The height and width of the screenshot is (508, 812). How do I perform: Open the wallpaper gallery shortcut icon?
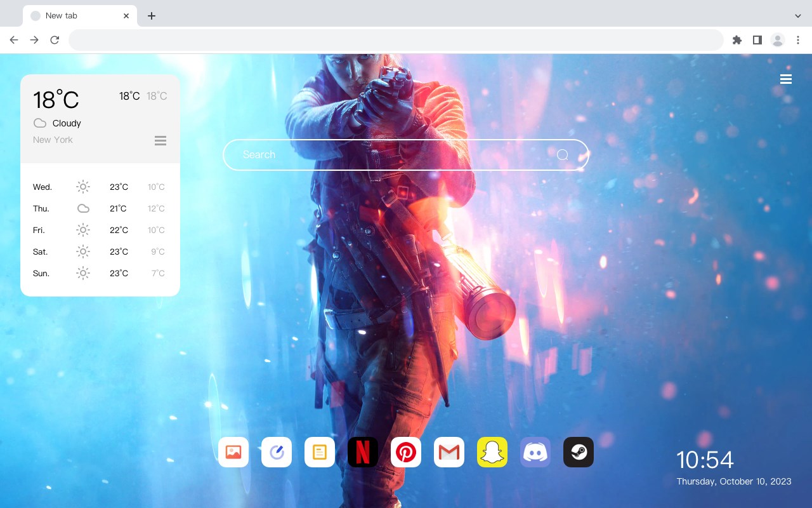coord(233,452)
